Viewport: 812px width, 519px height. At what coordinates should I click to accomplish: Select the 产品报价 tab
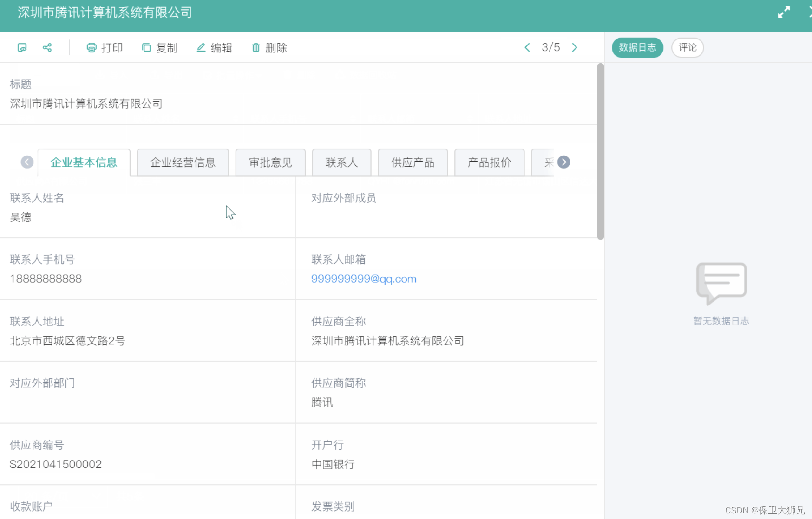coord(490,162)
